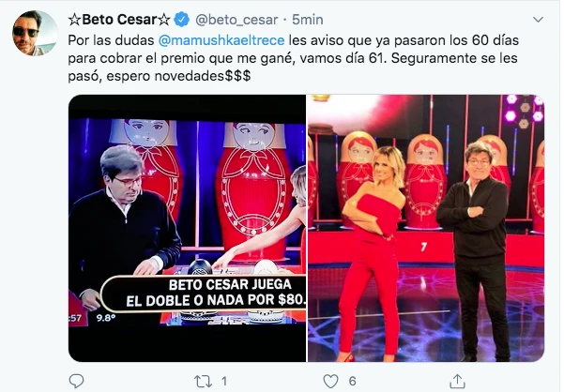The image size is (564, 392).
Task: Retweet using the arrows icon
Action: point(203,381)
